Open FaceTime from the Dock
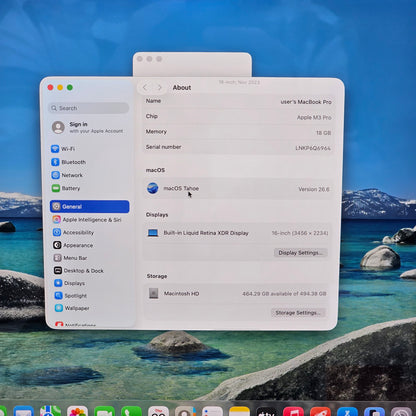This screenshot has height=416, width=416. pyautogui.click(x=104, y=412)
